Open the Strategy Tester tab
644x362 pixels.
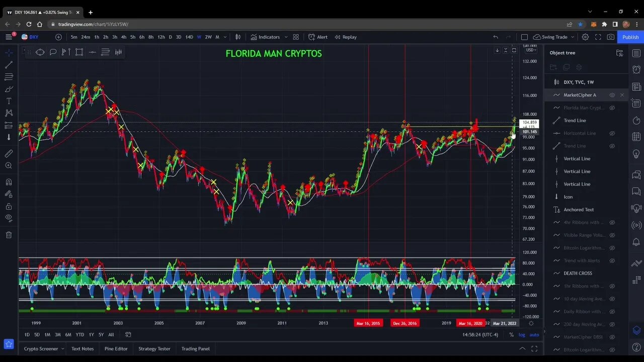(x=154, y=348)
